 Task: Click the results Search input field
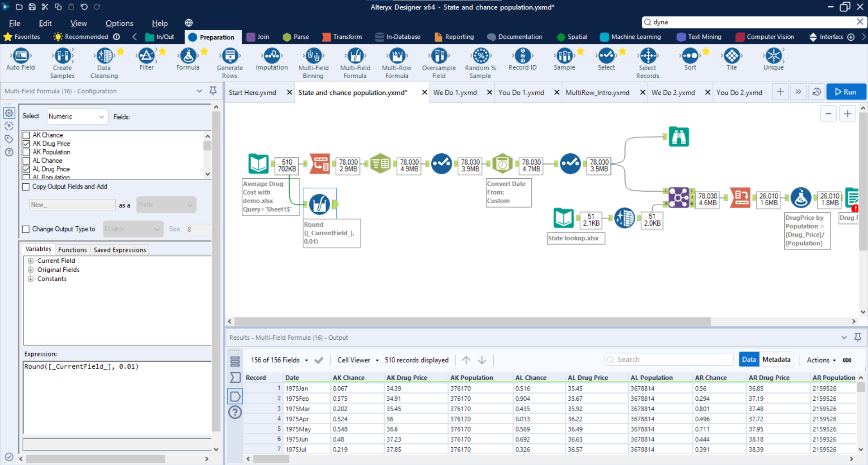669,360
